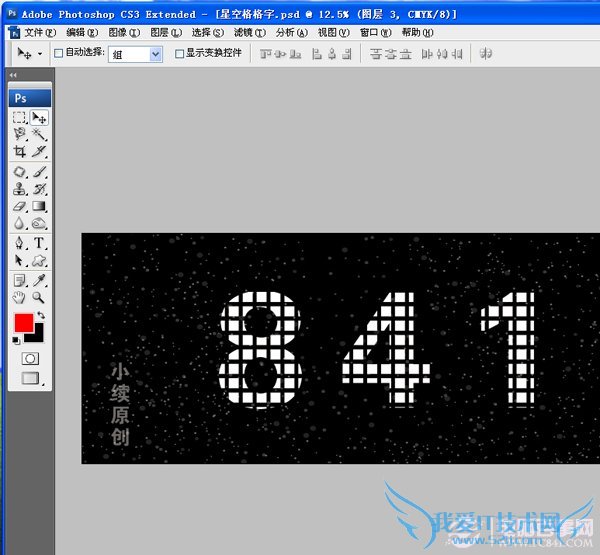Image resolution: width=600 pixels, height=555 pixels.
Task: Select the Clone Stamp tool
Action: [x=19, y=189]
